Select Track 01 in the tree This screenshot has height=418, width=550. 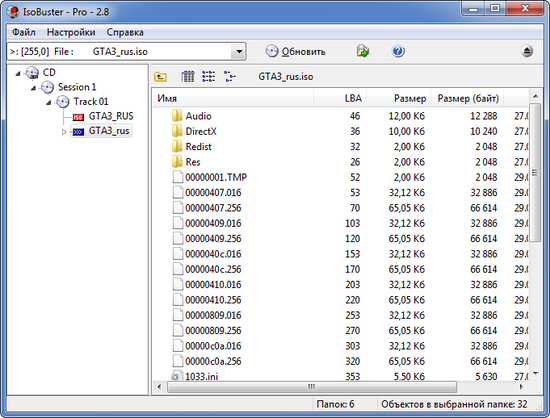(x=91, y=102)
